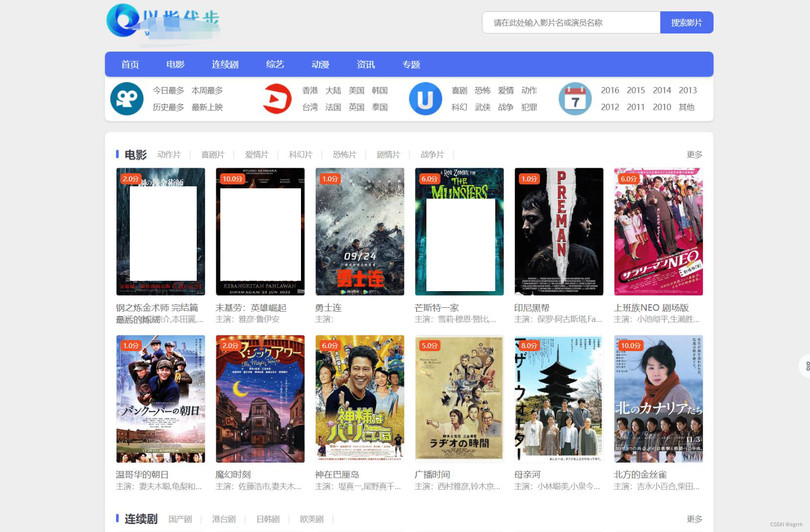The image size is (810, 532).
Task: Select 喜剧片 movie category tab
Action: click(213, 155)
